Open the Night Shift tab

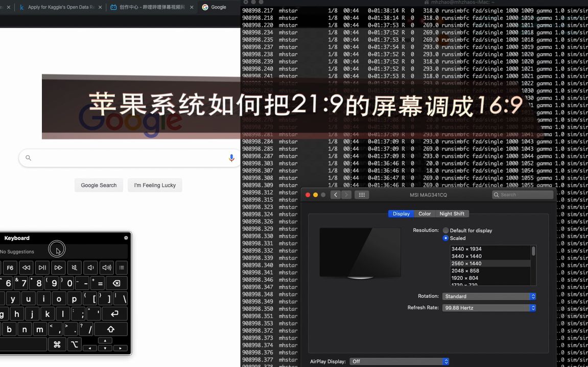(452, 213)
